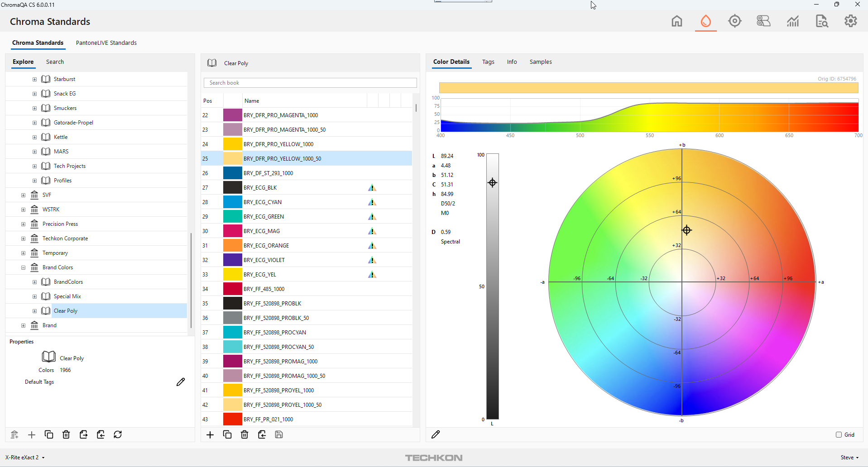
Task: Click warning icon on BRY_ECG_BLK row
Action: [x=372, y=188]
